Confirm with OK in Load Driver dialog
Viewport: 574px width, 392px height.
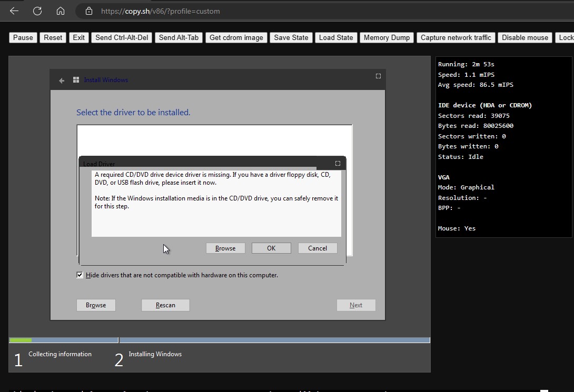click(271, 248)
